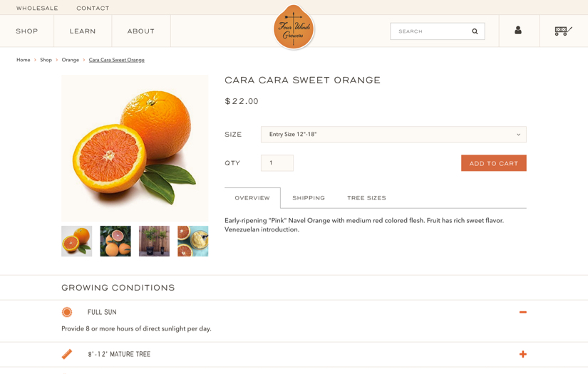Click the Four Winds Growers logo
Screen dimensions: 588x374
pos(294,27)
